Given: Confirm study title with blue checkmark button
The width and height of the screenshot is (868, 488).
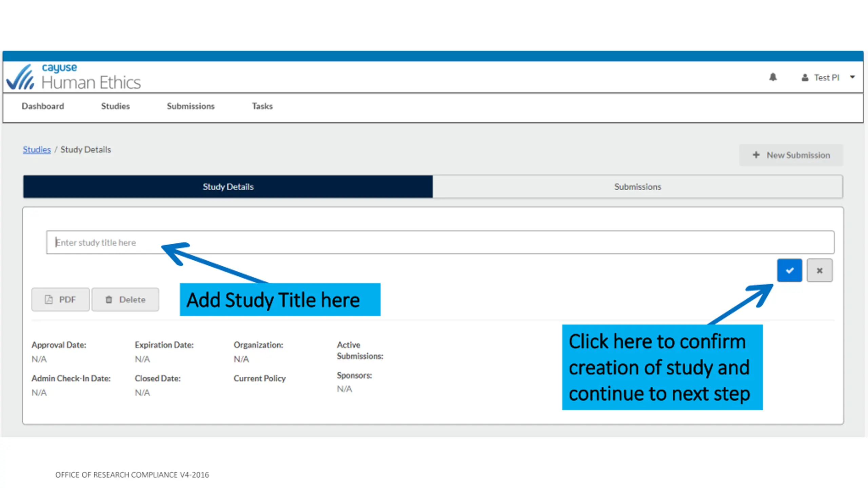Looking at the screenshot, I should 790,270.
